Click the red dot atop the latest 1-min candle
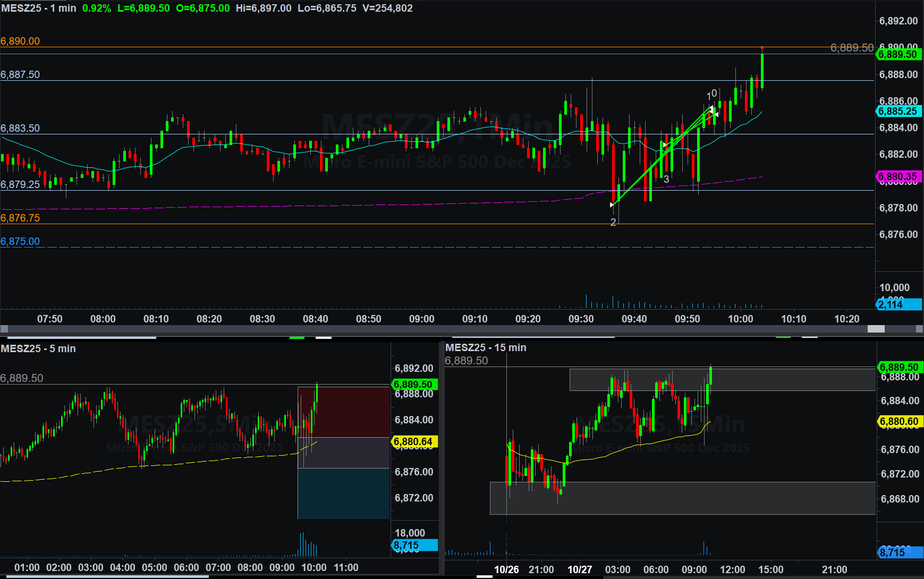This screenshot has height=579, width=924. 762,48
